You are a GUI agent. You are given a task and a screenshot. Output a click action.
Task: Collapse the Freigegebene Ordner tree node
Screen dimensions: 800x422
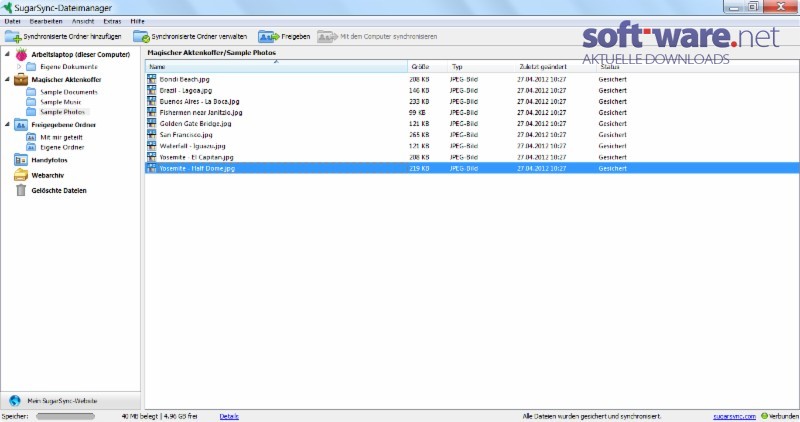pos(7,124)
